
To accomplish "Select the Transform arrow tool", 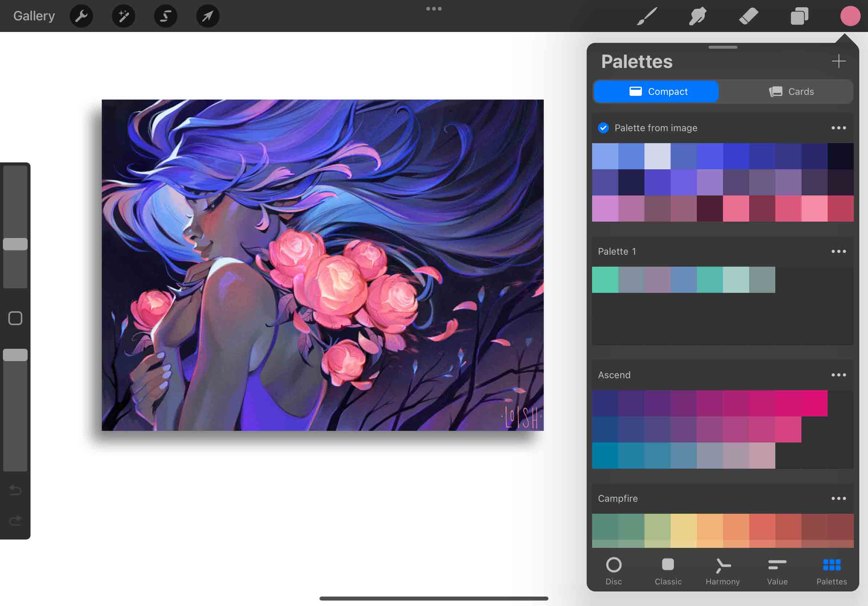I will pyautogui.click(x=207, y=16).
